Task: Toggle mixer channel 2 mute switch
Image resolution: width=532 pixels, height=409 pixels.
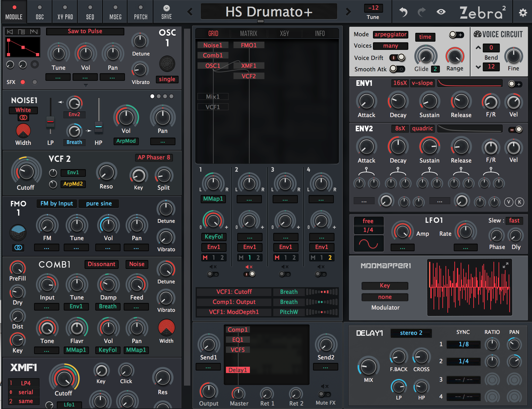Action: coord(249,274)
